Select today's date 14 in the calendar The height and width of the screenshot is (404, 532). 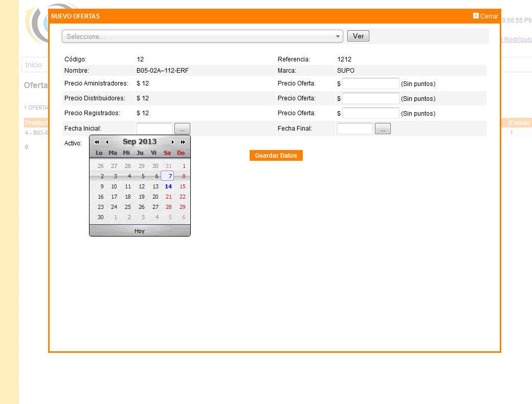pos(168,186)
